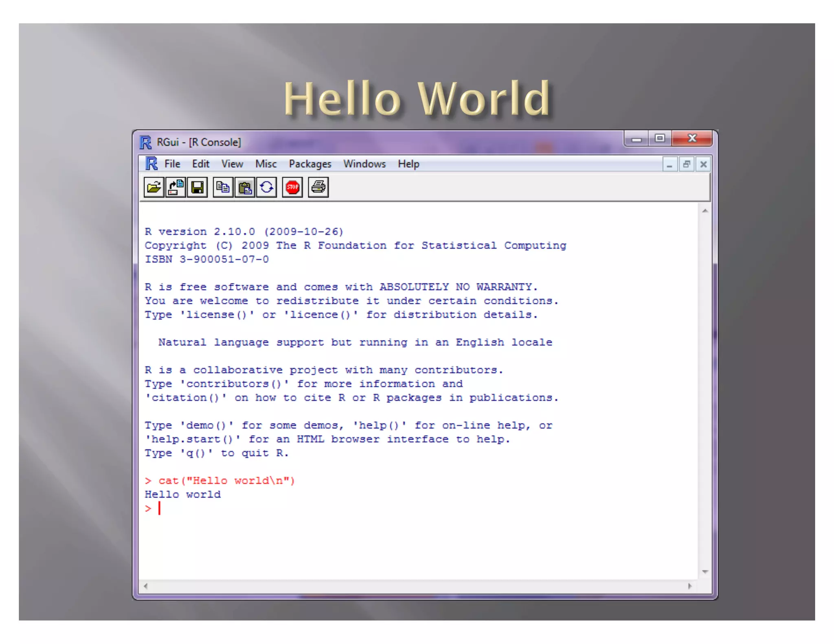Click the Paste clipboard icon
The height and width of the screenshot is (644, 834).
coord(245,187)
